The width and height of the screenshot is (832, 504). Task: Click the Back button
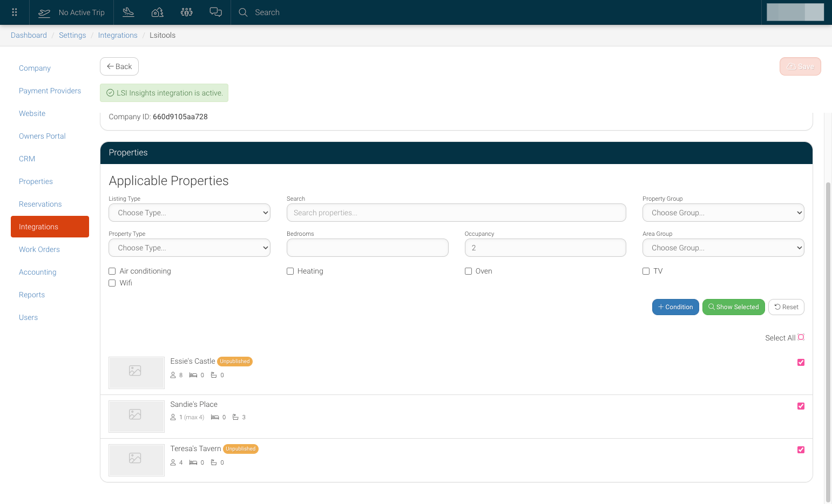coord(119,66)
